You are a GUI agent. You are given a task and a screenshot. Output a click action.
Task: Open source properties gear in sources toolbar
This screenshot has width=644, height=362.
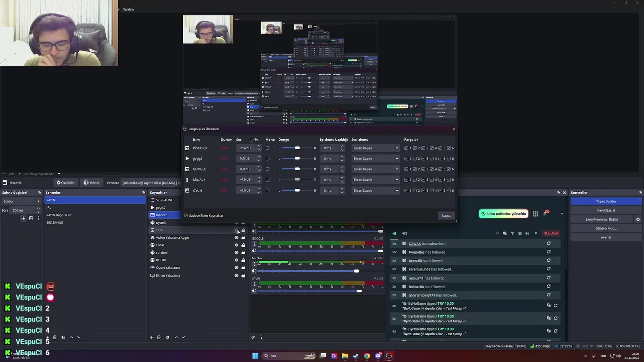pos(168,337)
